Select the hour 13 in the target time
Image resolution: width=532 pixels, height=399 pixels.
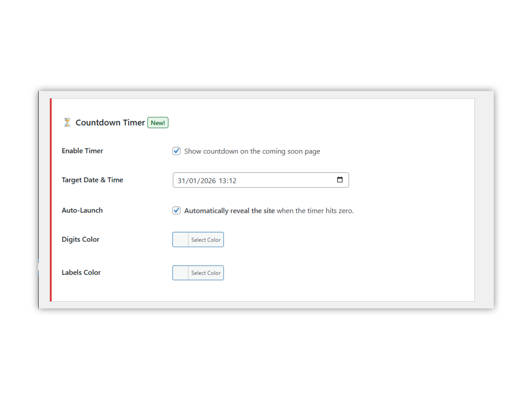pyautogui.click(x=222, y=181)
